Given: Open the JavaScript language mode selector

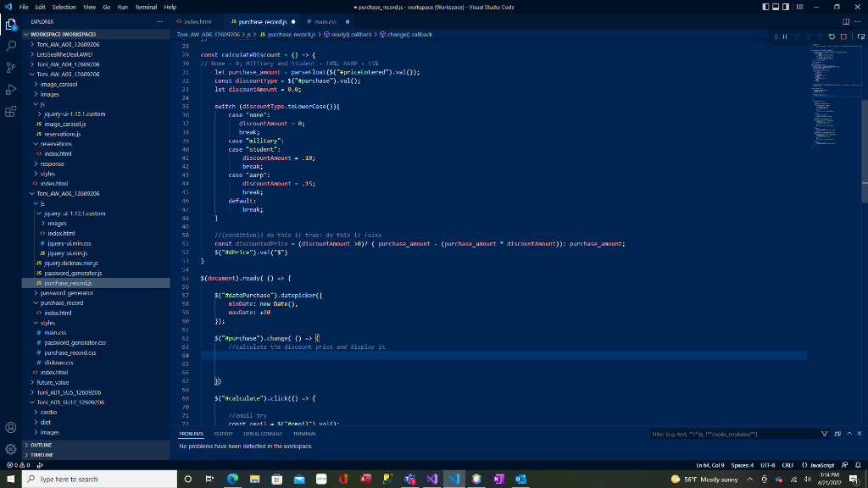Looking at the screenshot, I should coord(818,464).
